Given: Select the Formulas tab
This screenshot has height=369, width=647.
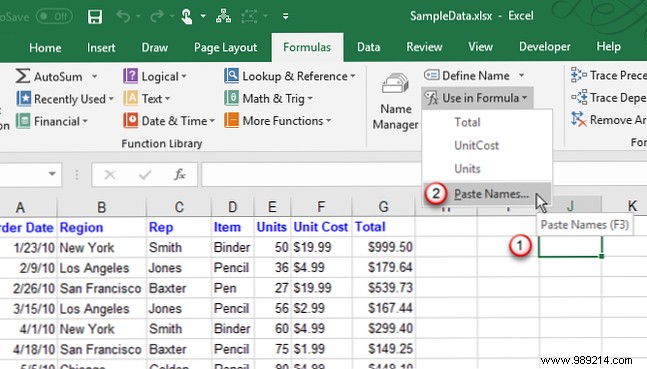Looking at the screenshot, I should [x=307, y=47].
